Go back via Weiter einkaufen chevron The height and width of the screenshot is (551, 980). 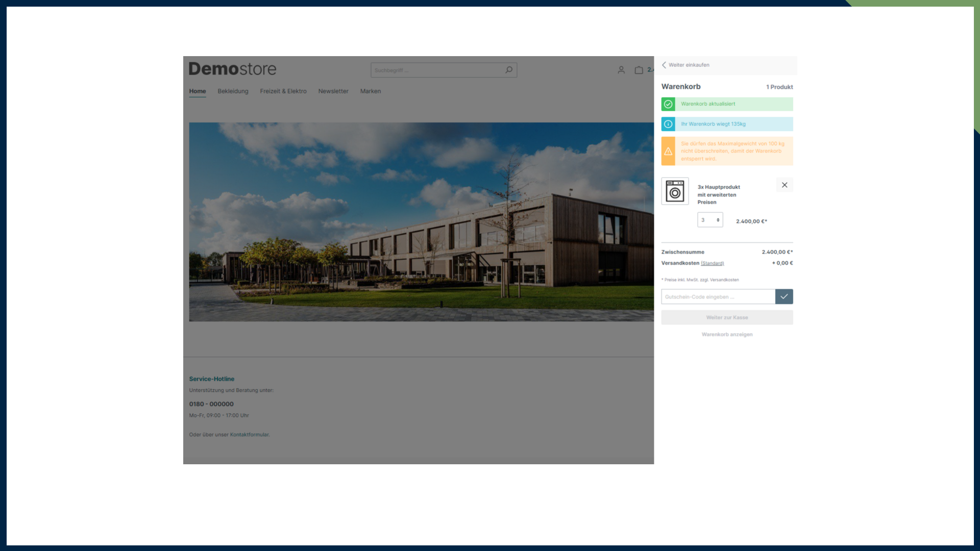click(665, 65)
